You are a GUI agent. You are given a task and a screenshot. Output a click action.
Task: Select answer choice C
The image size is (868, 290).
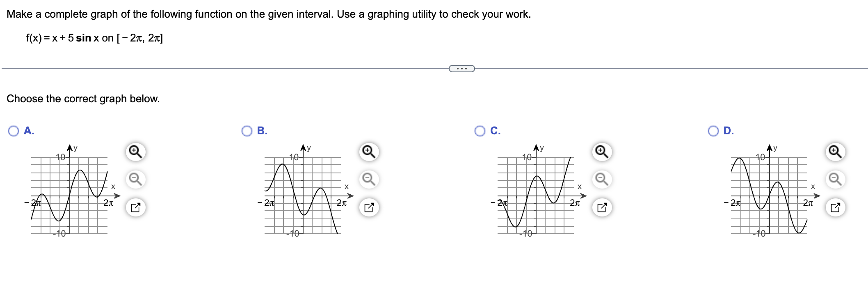click(480, 131)
